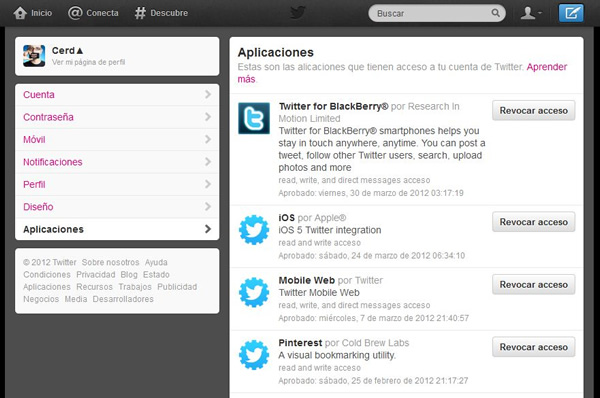The width and height of the screenshot is (600, 398).
Task: Click the chevron on the Notificaciones row
Action: coord(208,161)
